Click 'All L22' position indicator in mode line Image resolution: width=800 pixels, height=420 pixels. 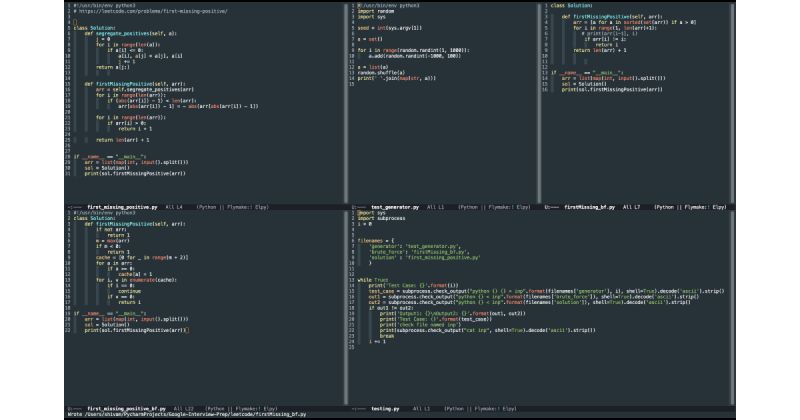(x=183, y=409)
